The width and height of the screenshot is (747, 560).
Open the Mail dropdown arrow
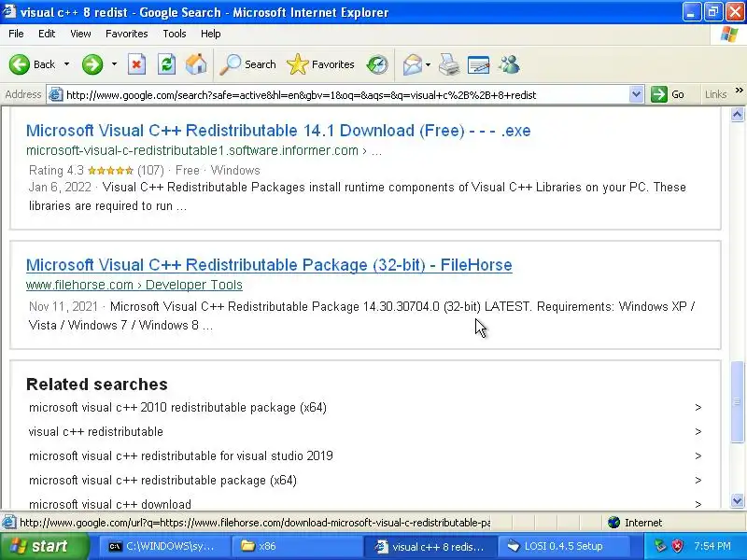click(x=428, y=64)
